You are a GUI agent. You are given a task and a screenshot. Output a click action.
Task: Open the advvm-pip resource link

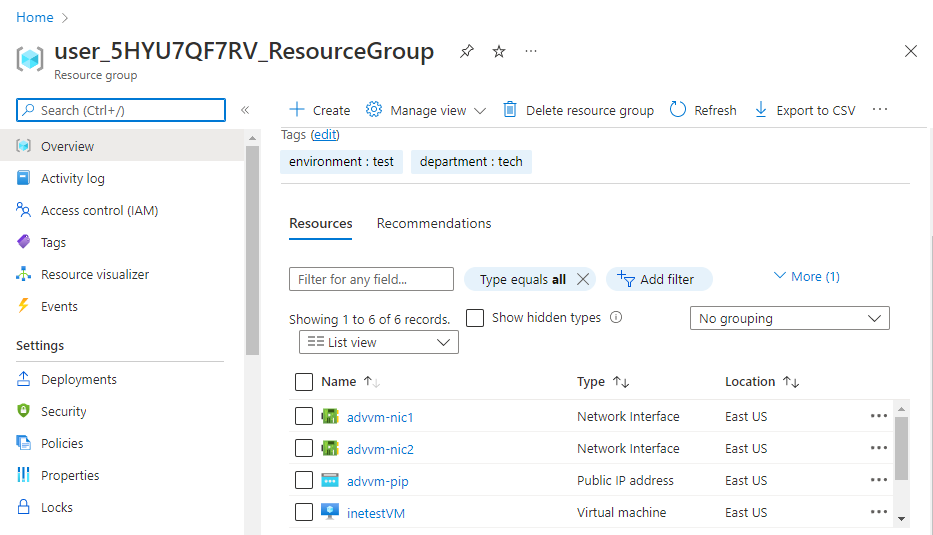click(377, 481)
